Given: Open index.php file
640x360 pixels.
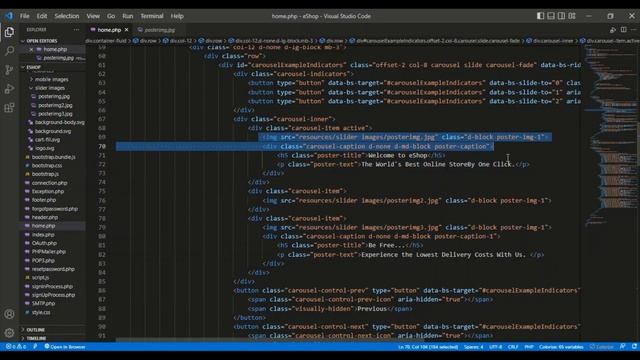Looking at the screenshot, I should (x=43, y=235).
